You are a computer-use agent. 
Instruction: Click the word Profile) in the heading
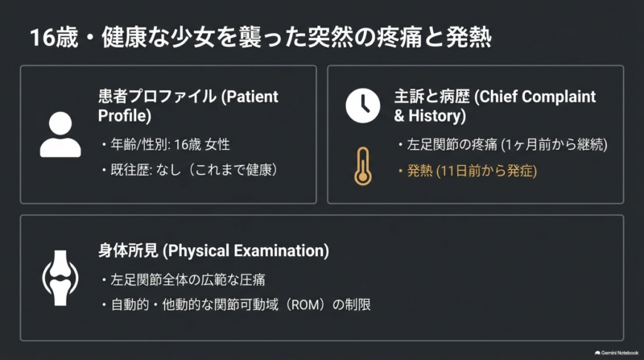[125, 116]
